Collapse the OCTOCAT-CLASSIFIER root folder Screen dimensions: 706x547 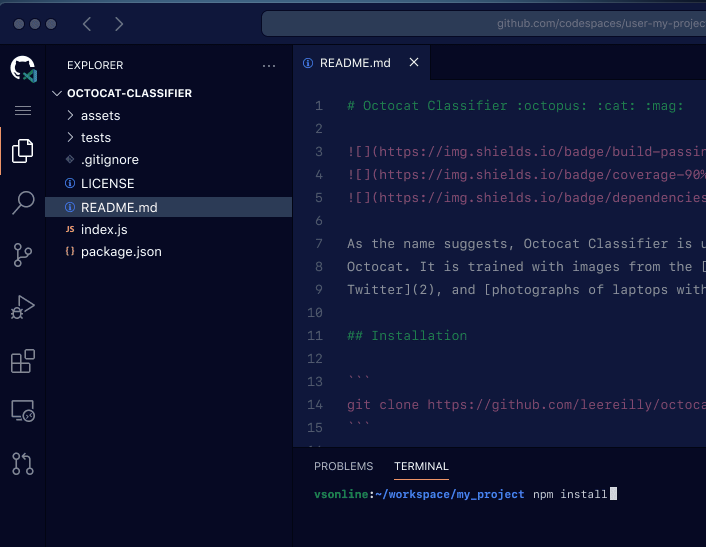tap(57, 93)
